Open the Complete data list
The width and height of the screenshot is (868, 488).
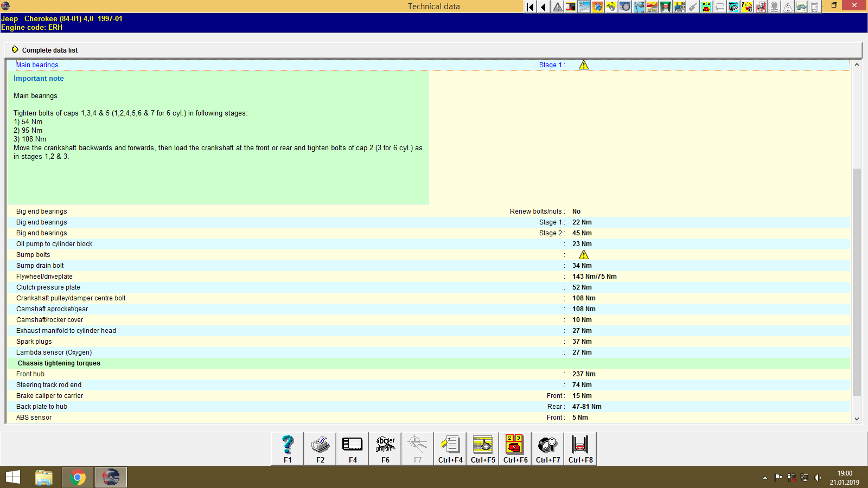coord(49,50)
